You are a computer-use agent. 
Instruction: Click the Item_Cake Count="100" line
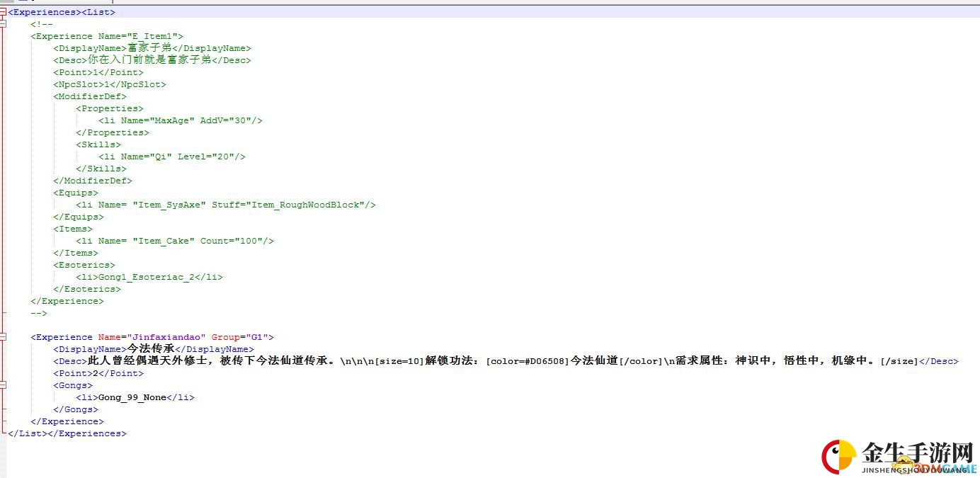[x=175, y=241]
